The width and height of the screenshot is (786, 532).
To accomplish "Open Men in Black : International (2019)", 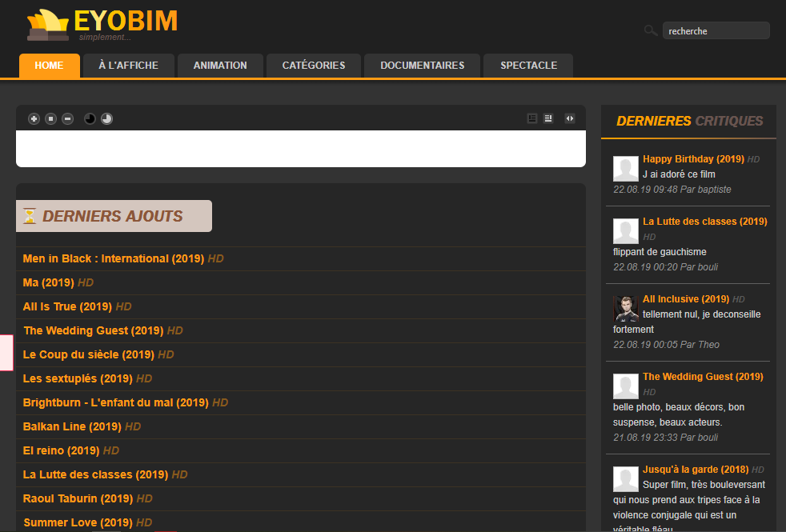I will click(x=114, y=258).
